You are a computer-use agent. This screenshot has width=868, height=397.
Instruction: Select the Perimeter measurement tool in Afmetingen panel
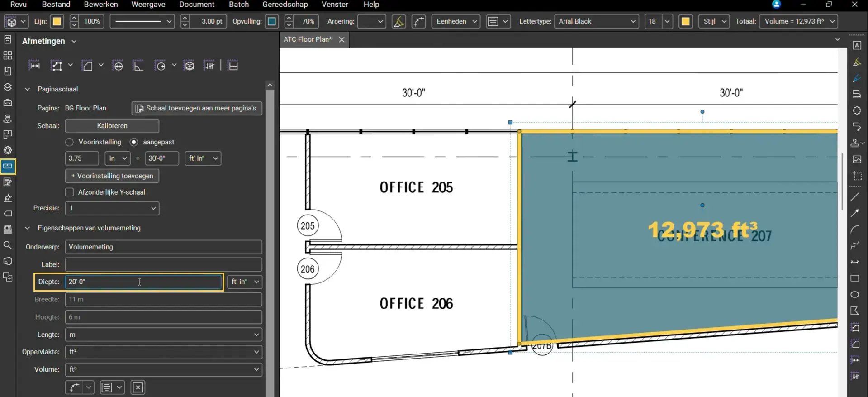coord(56,66)
